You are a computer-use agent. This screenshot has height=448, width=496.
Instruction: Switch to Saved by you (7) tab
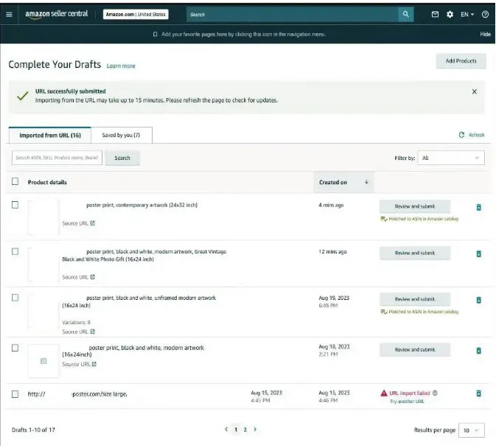point(121,135)
